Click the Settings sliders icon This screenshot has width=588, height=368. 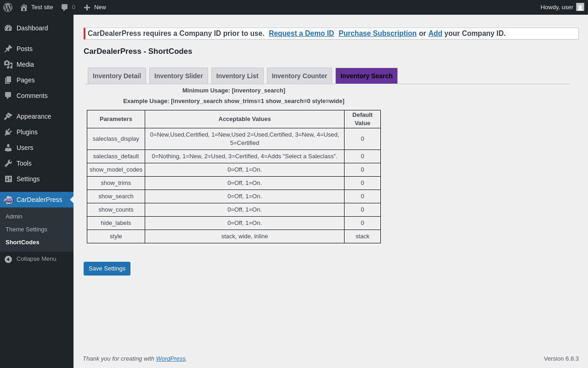pos(8,179)
